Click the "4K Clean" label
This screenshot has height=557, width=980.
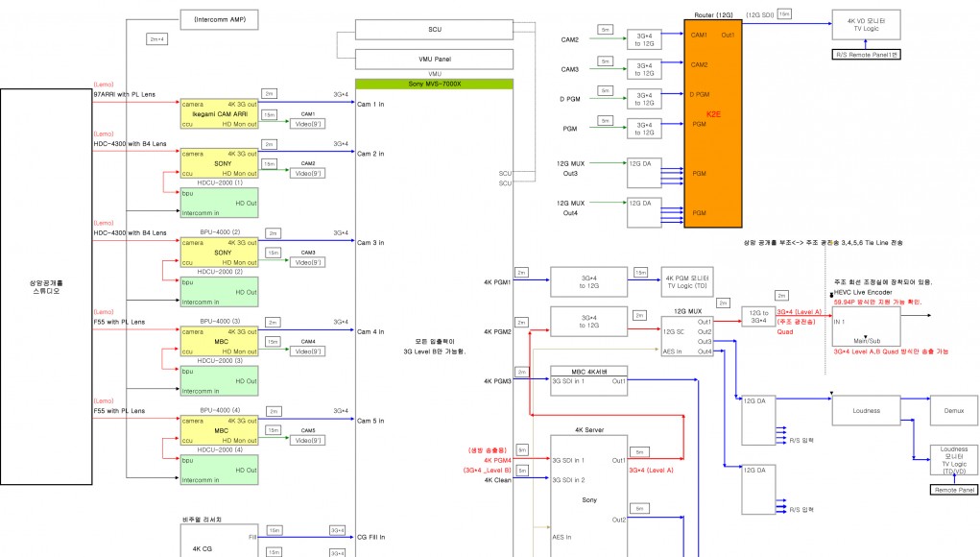point(497,480)
